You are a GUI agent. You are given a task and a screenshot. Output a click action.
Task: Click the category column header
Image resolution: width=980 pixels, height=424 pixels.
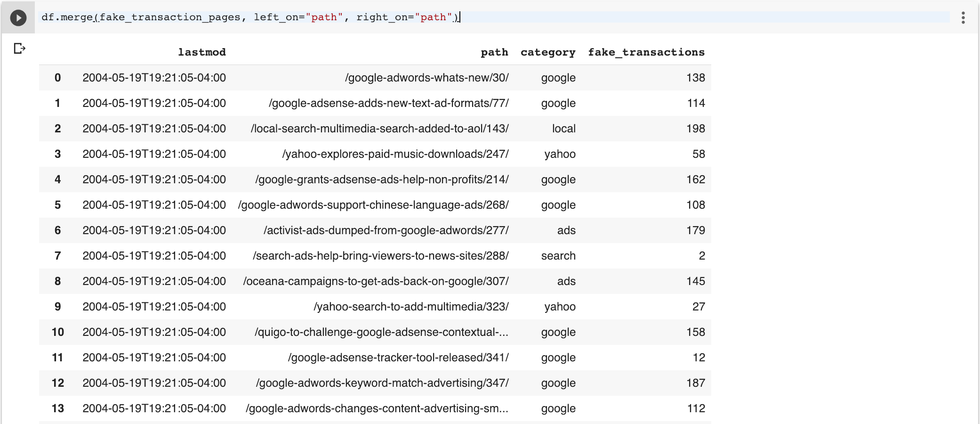(547, 52)
